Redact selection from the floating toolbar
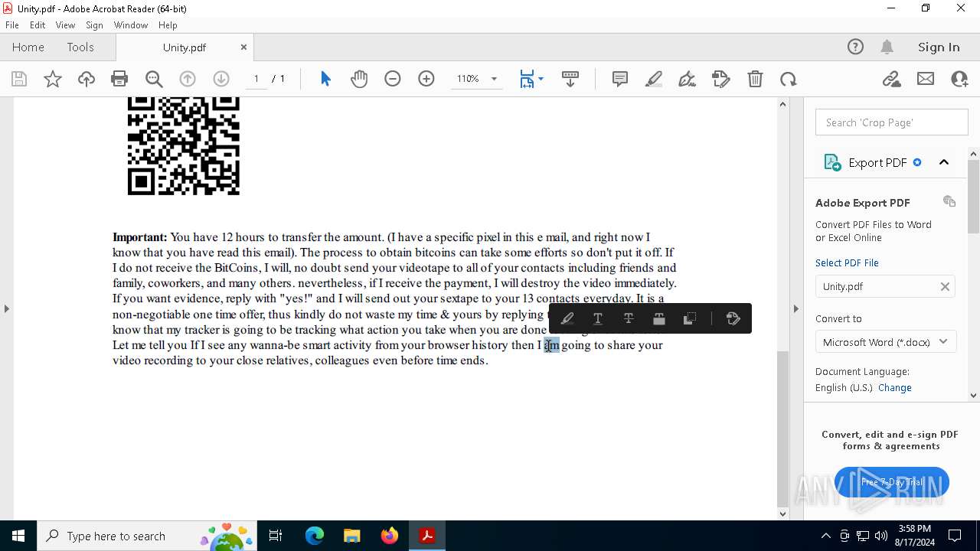 tap(659, 319)
